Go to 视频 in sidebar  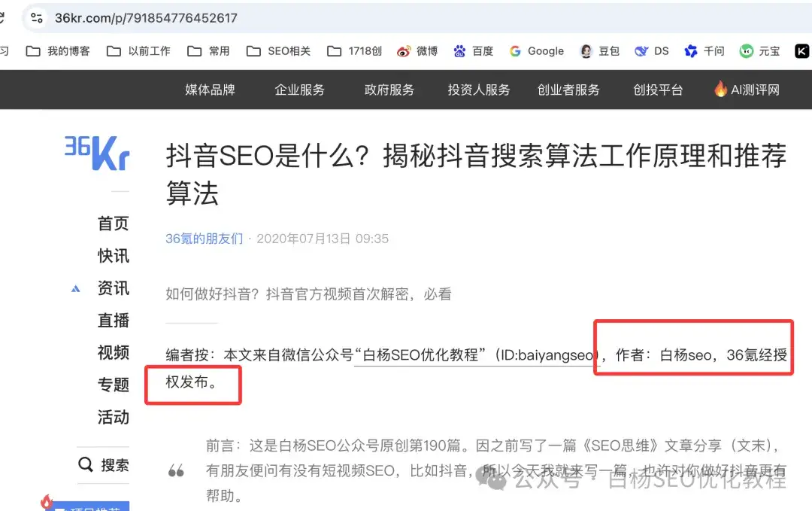(113, 352)
